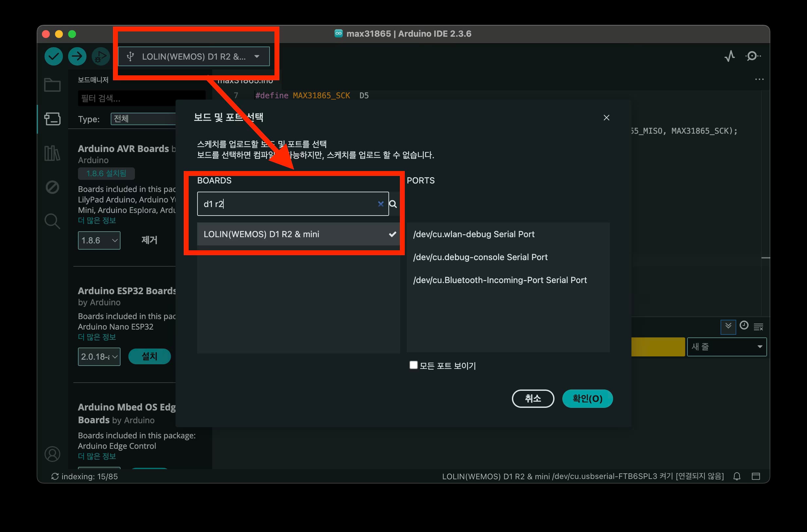Select /dev/cu.debug-console Serial Port
Viewport: 807px width, 532px height.
tap(508, 257)
